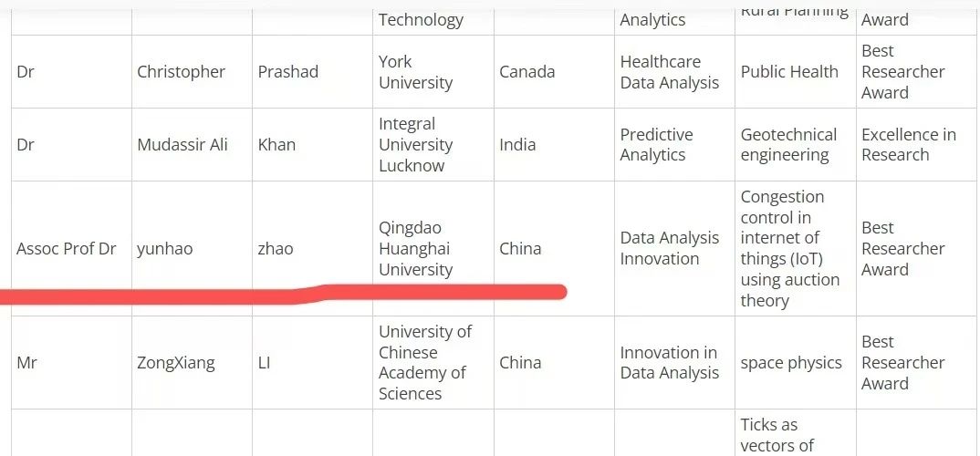The width and height of the screenshot is (980, 456).
Task: Click the "York University" cell
Action: [x=415, y=72]
